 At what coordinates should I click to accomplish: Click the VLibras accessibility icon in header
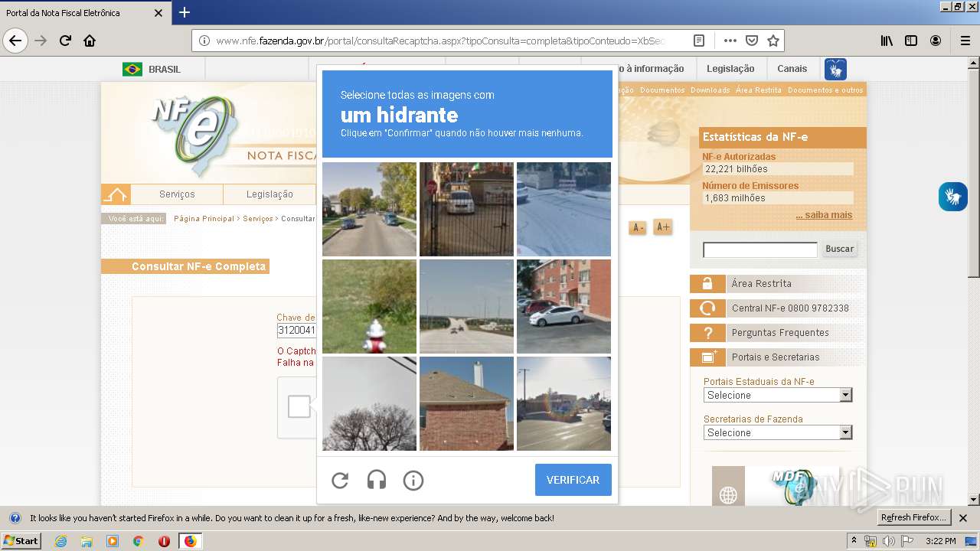coord(835,69)
